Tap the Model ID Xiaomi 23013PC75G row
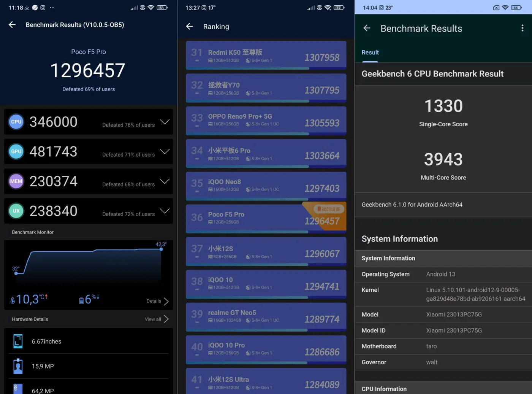The width and height of the screenshot is (532, 394). [443, 330]
